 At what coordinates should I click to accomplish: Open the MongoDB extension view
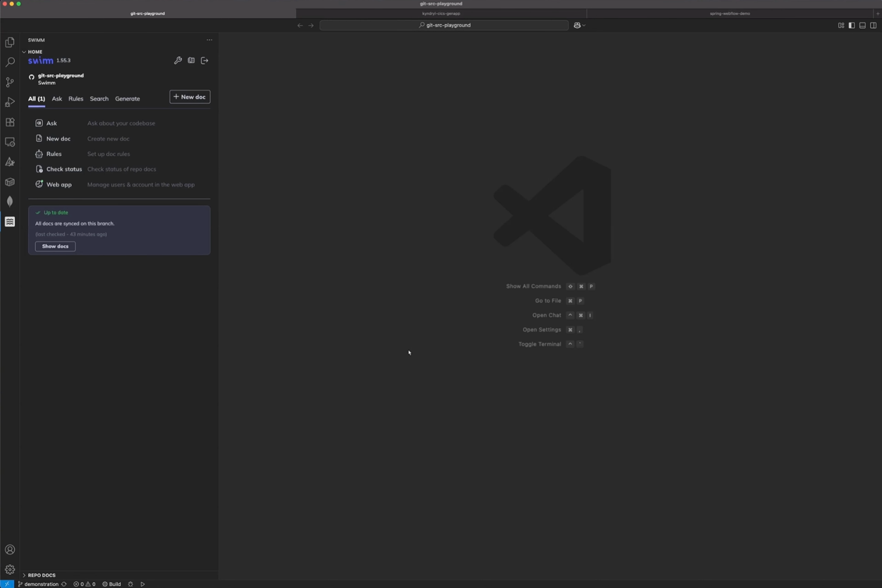point(10,201)
